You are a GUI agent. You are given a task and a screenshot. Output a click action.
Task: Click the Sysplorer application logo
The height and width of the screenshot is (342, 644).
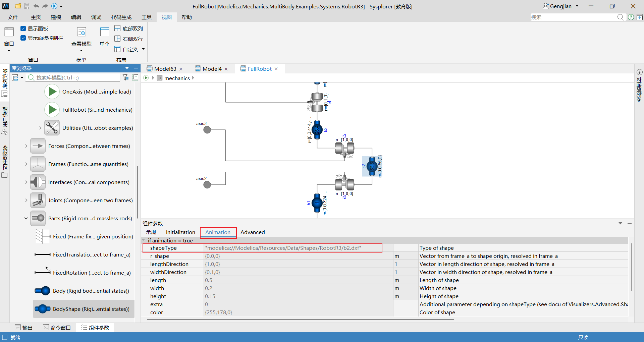click(6, 6)
